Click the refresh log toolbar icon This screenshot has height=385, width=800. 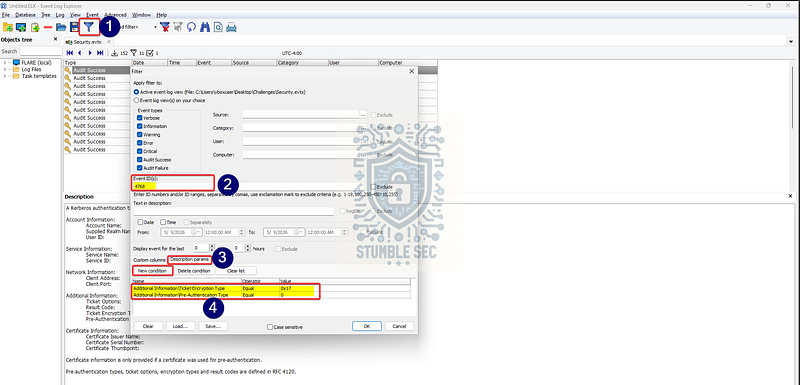[192, 27]
